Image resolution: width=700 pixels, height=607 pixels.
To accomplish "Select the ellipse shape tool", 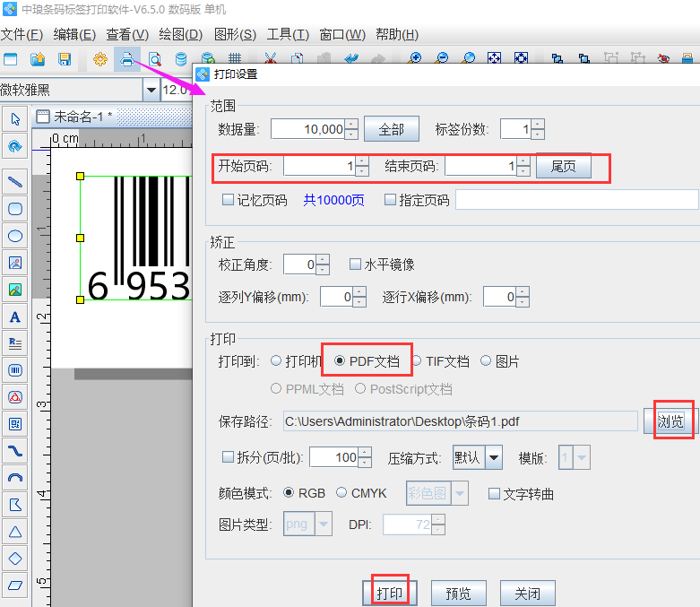I will (x=15, y=236).
